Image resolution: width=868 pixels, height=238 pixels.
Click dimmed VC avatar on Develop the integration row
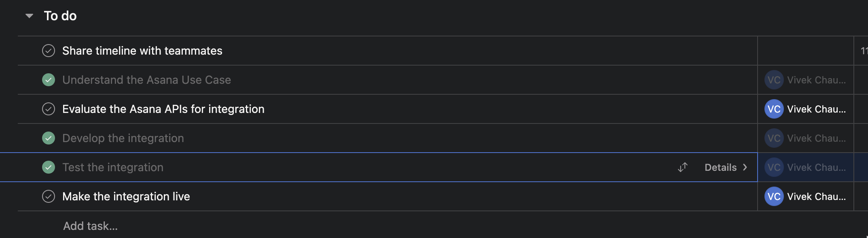[x=774, y=138]
